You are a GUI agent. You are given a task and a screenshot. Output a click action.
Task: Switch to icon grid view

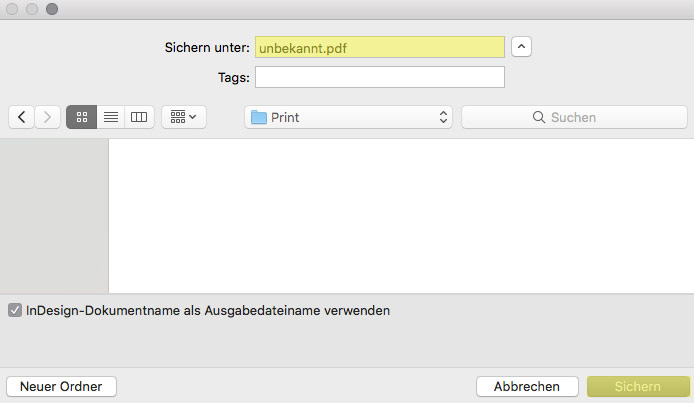pyautogui.click(x=81, y=117)
